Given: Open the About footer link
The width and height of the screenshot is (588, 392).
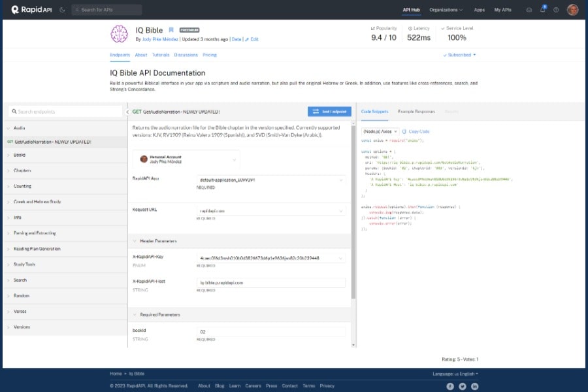Looking at the screenshot, I should coord(204,385).
